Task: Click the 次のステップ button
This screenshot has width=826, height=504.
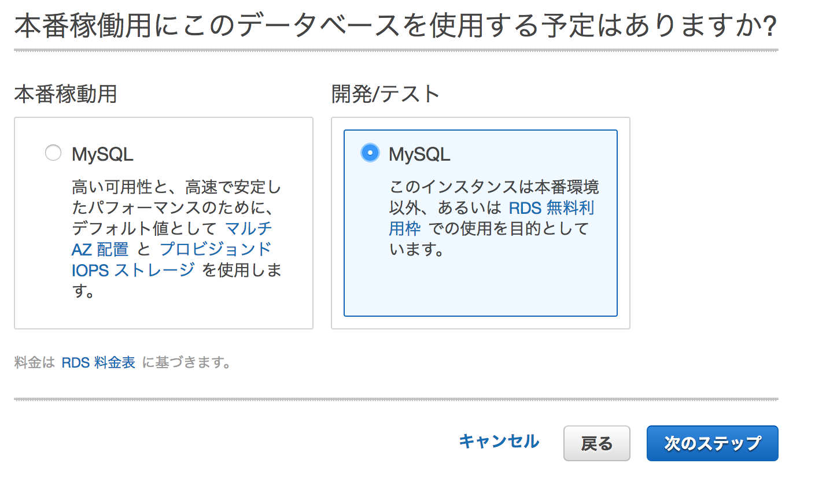Action: pyautogui.click(x=712, y=443)
